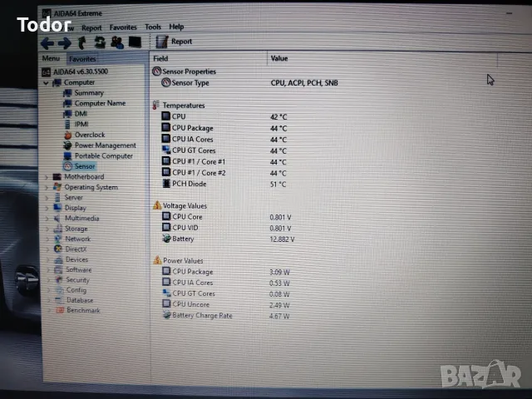Image resolution: width=532 pixels, height=399 pixels.
Task: Expand the Display tree node
Action: coord(47,209)
